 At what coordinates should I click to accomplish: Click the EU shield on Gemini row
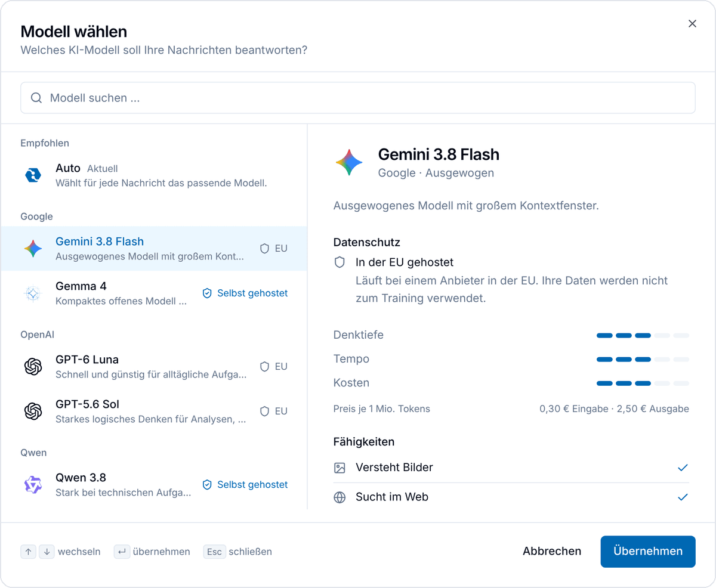(x=265, y=249)
